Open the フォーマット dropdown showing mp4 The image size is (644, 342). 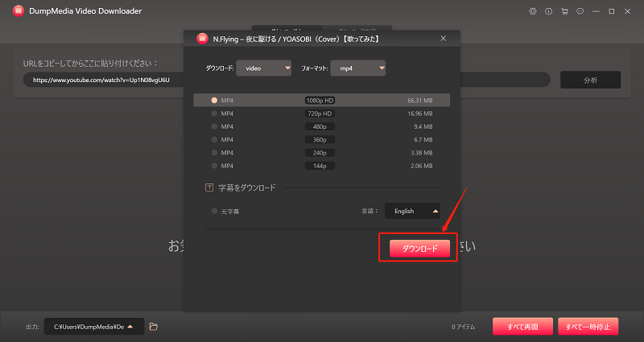click(357, 68)
